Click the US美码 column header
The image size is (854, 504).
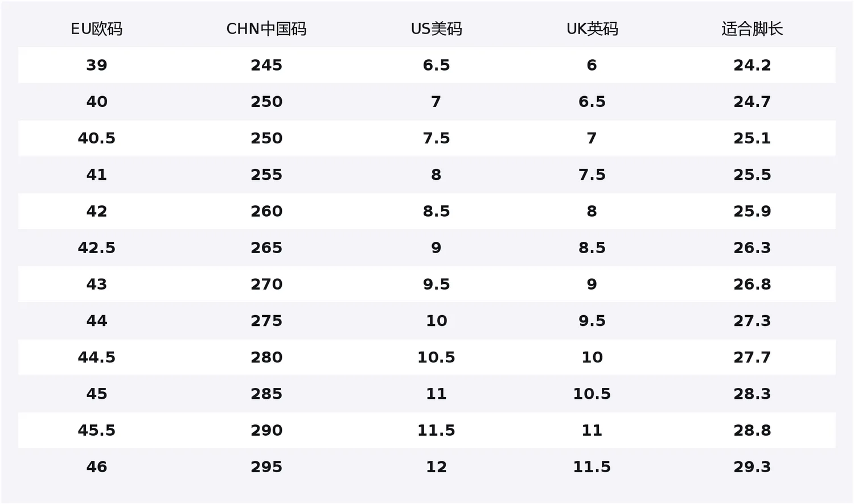tap(436, 29)
